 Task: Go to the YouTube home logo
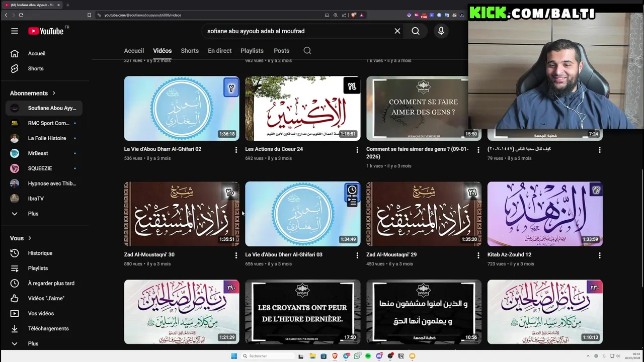point(45,31)
